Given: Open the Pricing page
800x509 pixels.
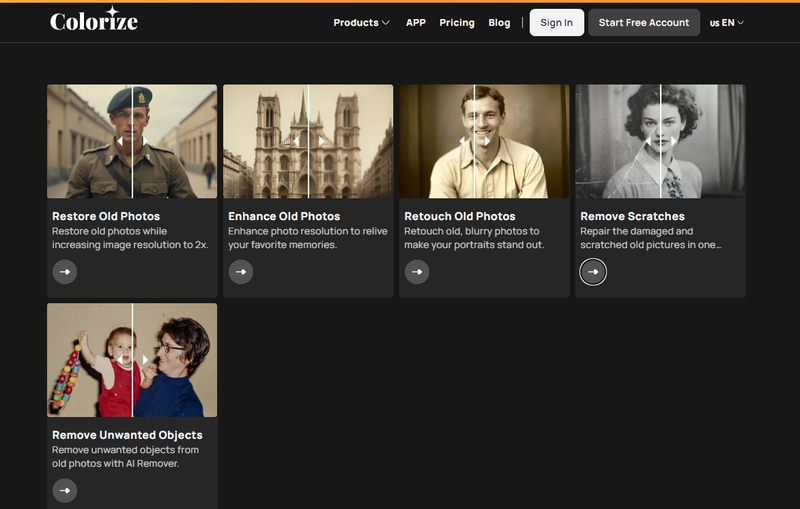Looking at the screenshot, I should point(457,22).
